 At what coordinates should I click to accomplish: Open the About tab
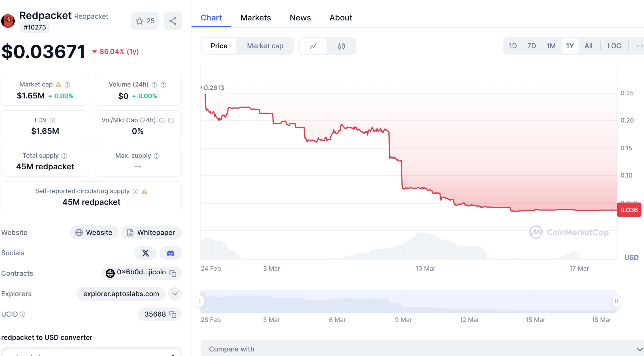341,18
